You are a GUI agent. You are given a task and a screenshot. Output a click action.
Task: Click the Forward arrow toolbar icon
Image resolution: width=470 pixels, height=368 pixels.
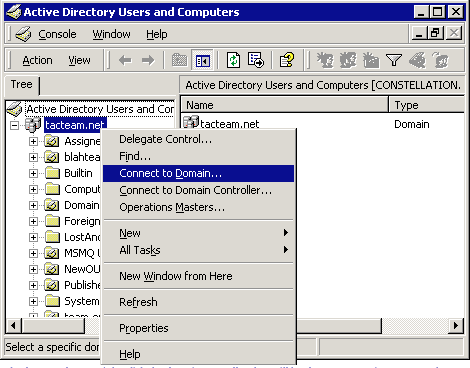[148, 60]
